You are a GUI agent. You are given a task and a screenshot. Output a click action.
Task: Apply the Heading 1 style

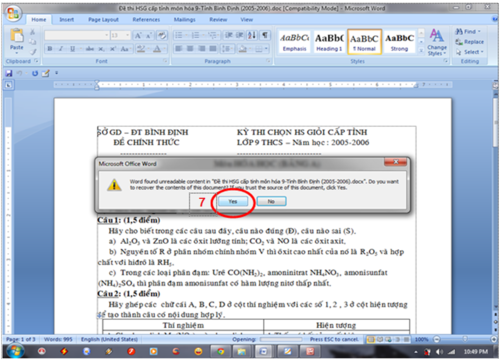pos(329,42)
